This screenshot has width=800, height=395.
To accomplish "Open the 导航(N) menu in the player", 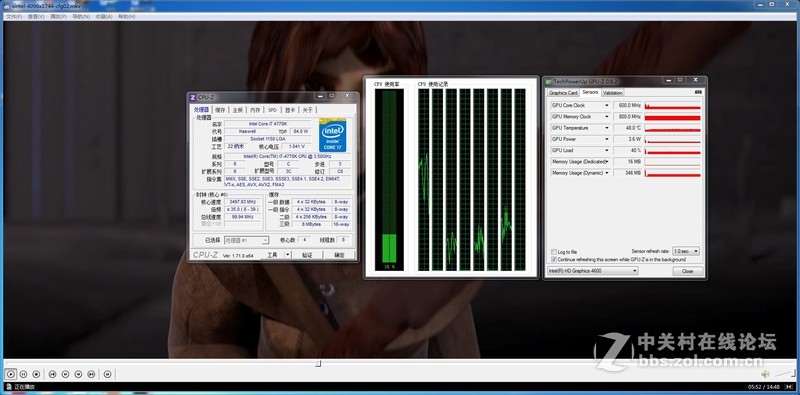I will [81, 16].
